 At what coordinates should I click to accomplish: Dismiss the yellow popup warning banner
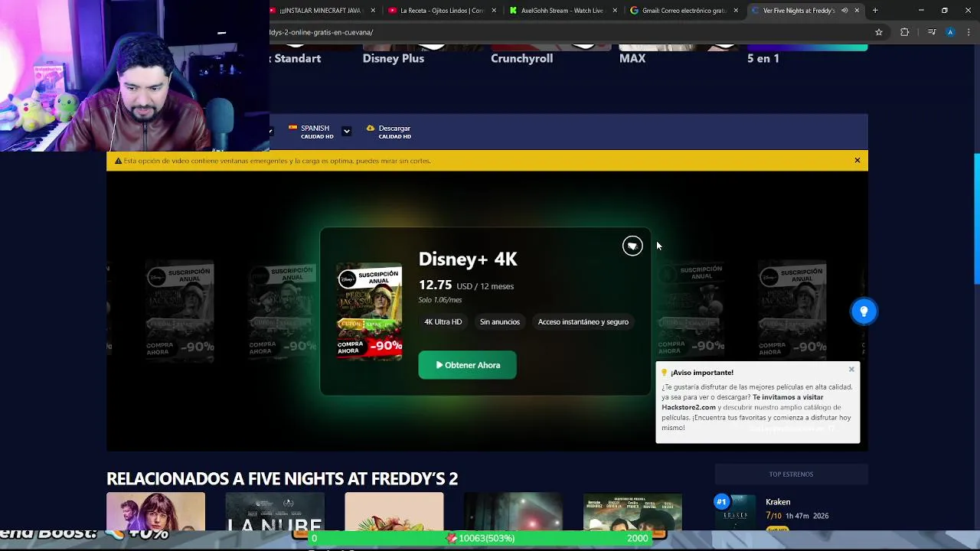coord(857,161)
